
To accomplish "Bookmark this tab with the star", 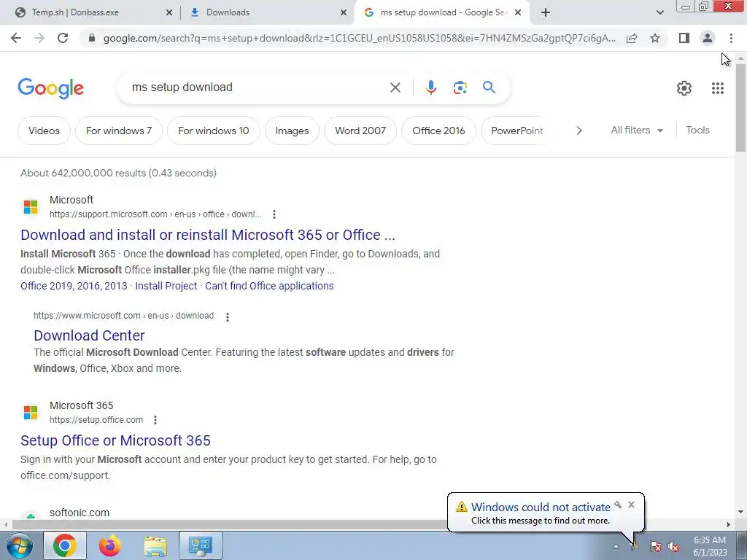I will tap(655, 38).
